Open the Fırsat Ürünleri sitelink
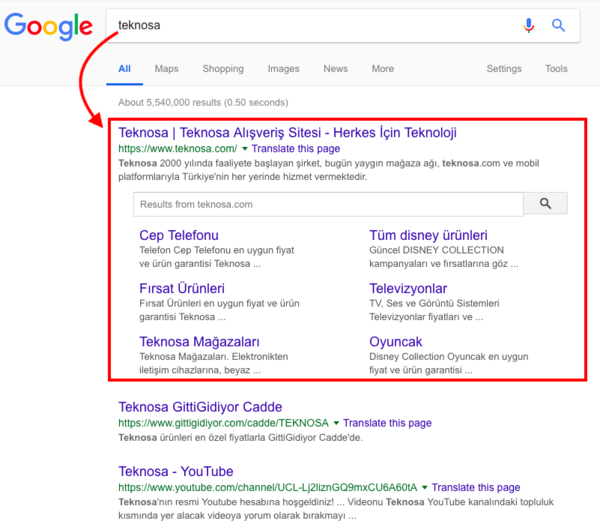Screen dimensions: 600x527 pyautogui.click(x=182, y=289)
